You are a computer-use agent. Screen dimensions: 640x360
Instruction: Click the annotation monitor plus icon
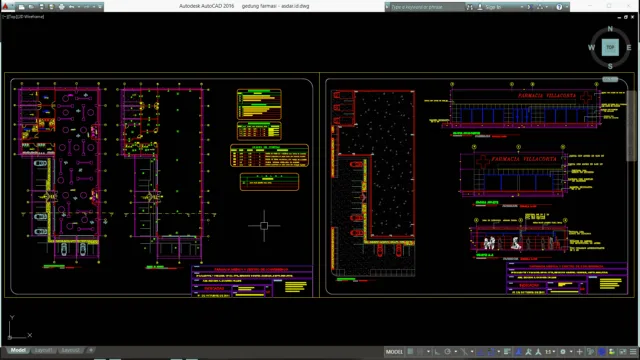pos(580,352)
